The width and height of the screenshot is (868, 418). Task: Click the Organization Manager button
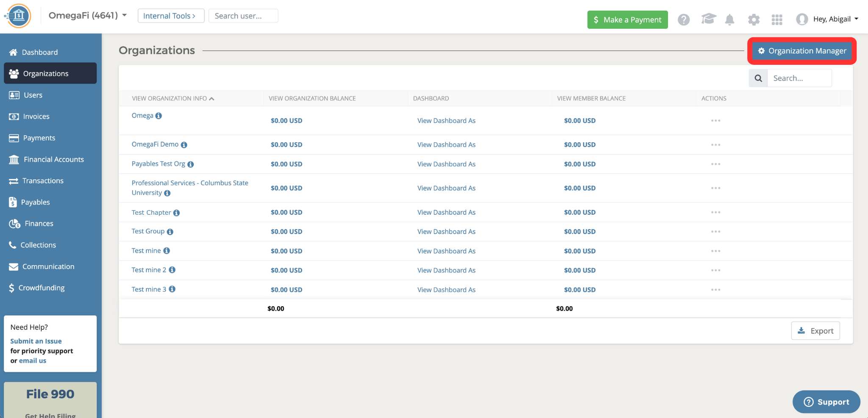coord(802,51)
